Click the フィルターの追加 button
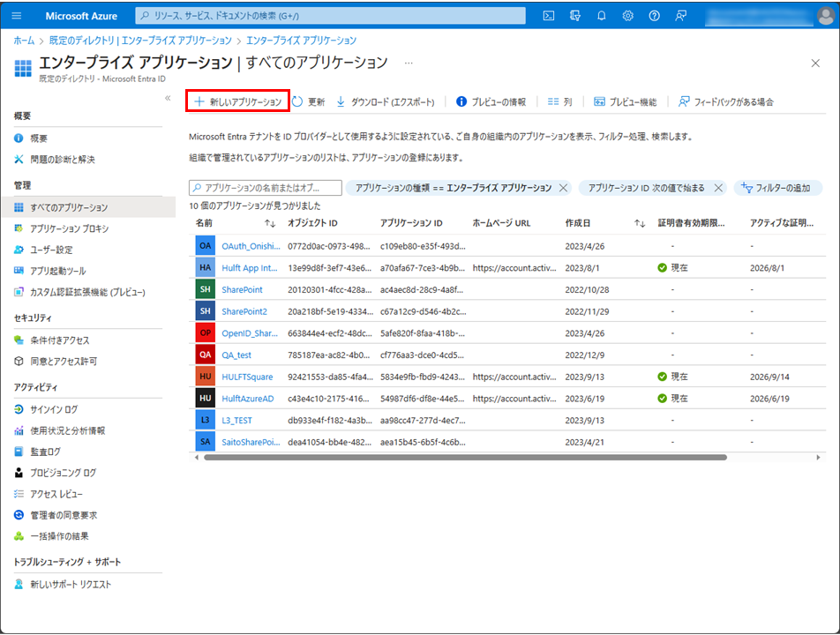This screenshot has width=840, height=635. [777, 188]
